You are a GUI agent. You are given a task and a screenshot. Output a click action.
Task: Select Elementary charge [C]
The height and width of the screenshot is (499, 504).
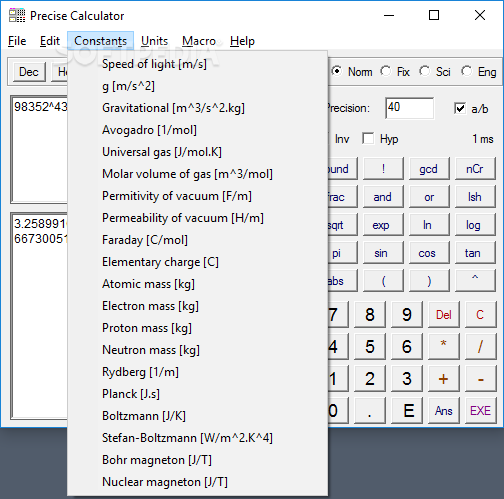(x=197, y=262)
